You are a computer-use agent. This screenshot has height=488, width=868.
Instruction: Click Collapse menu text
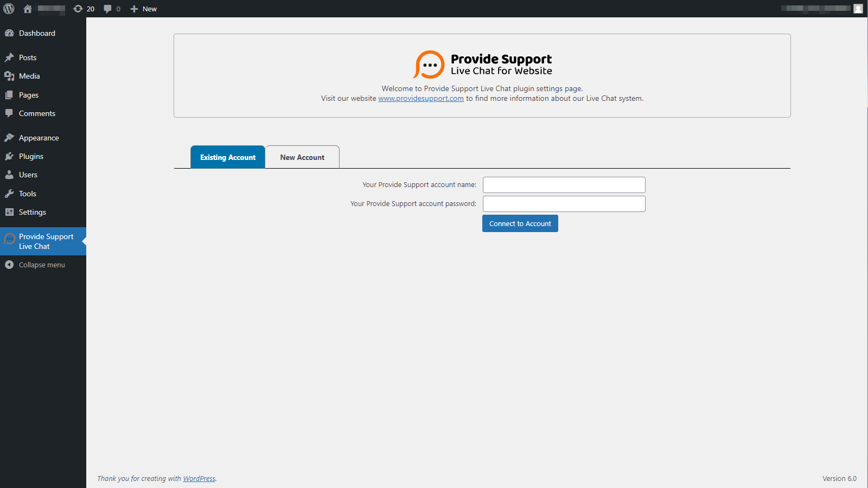(x=42, y=265)
